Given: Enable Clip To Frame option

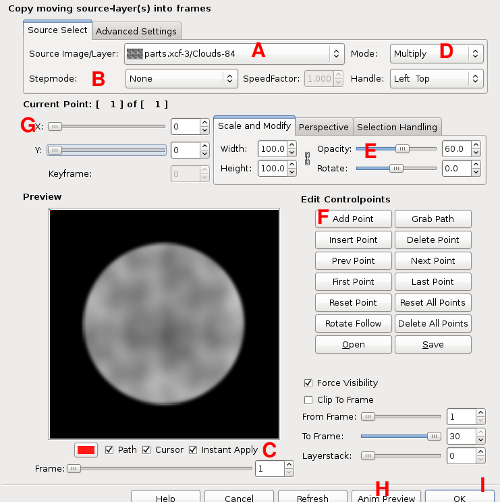Looking at the screenshot, I should pos(308,400).
